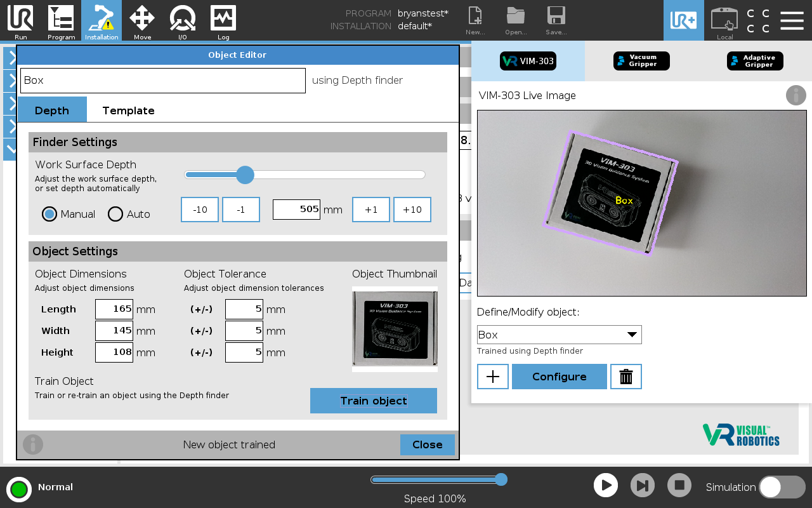This screenshot has height=508, width=812.
Task: Switch to the Depth tab
Action: [x=52, y=110]
